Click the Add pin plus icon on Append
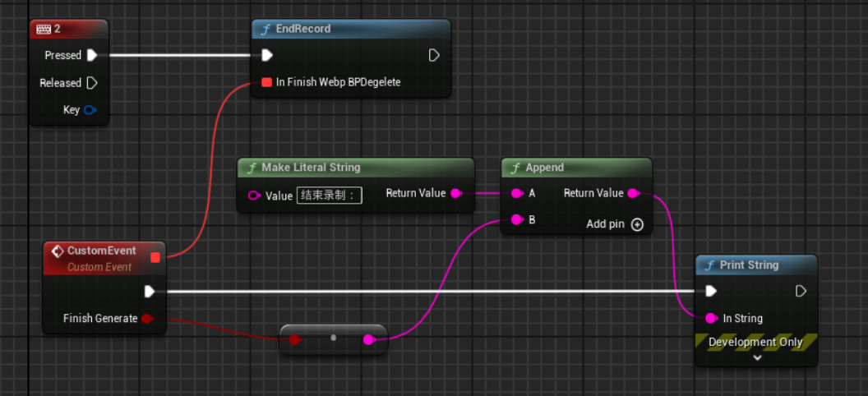The width and height of the screenshot is (868, 396). pyautogui.click(x=637, y=224)
